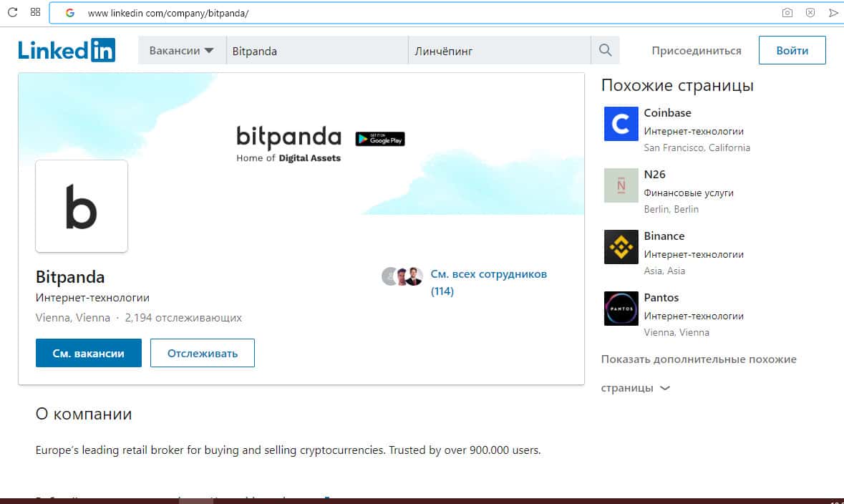Click the company description paragraph
Viewport: 844px width, 504px height.
[x=288, y=450]
